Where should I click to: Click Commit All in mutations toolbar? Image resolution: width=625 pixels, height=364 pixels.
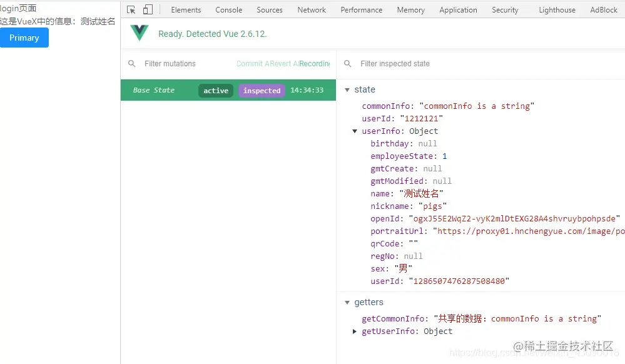click(253, 63)
